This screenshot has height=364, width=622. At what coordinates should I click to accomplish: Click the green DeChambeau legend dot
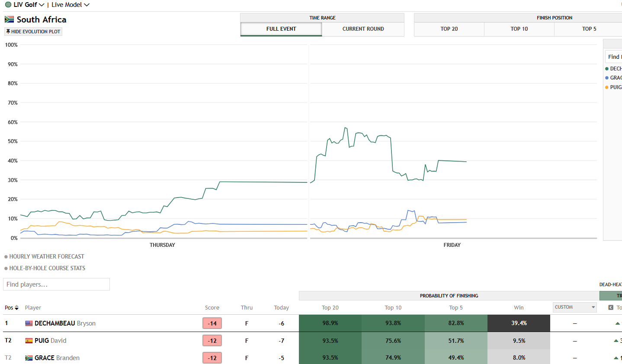pos(607,69)
